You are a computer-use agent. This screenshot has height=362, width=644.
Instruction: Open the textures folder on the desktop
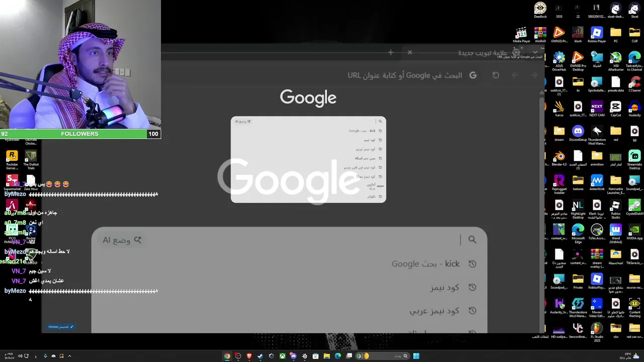578,183
